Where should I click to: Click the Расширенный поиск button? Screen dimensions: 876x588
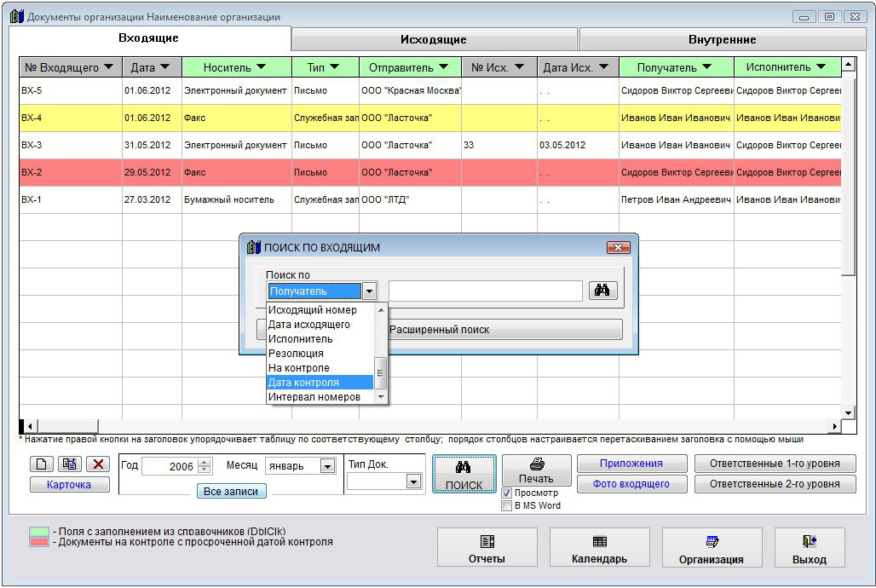pos(504,330)
